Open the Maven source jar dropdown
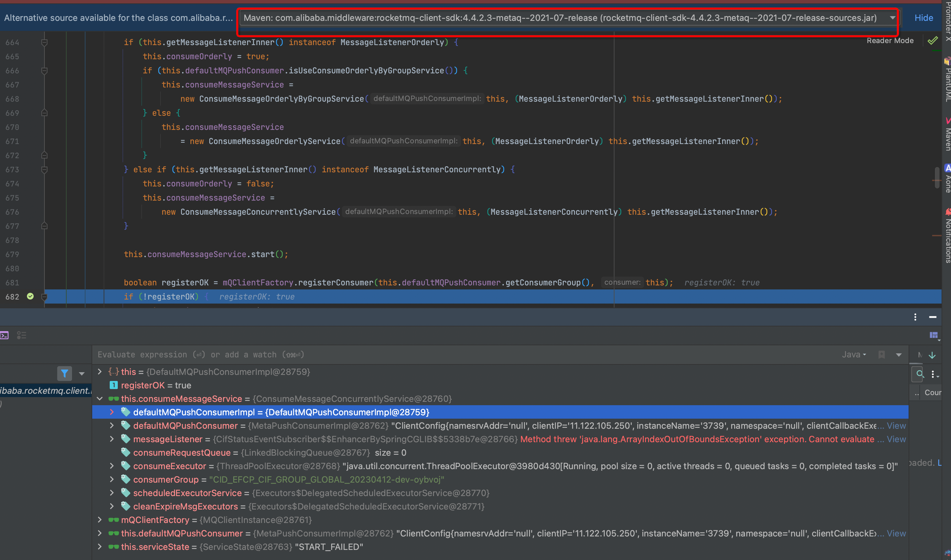The image size is (951, 560). coord(892,18)
